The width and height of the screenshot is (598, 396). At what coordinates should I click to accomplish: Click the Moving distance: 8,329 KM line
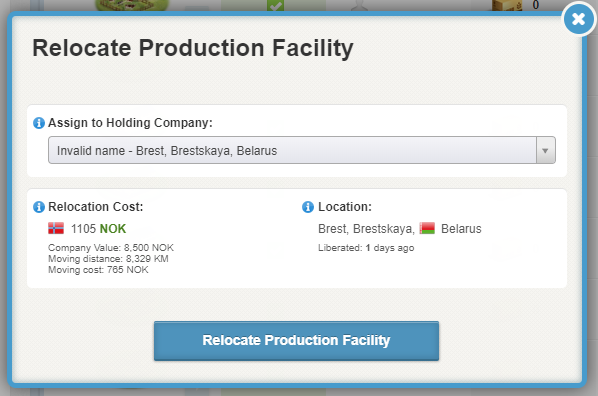pyautogui.click(x=108, y=259)
